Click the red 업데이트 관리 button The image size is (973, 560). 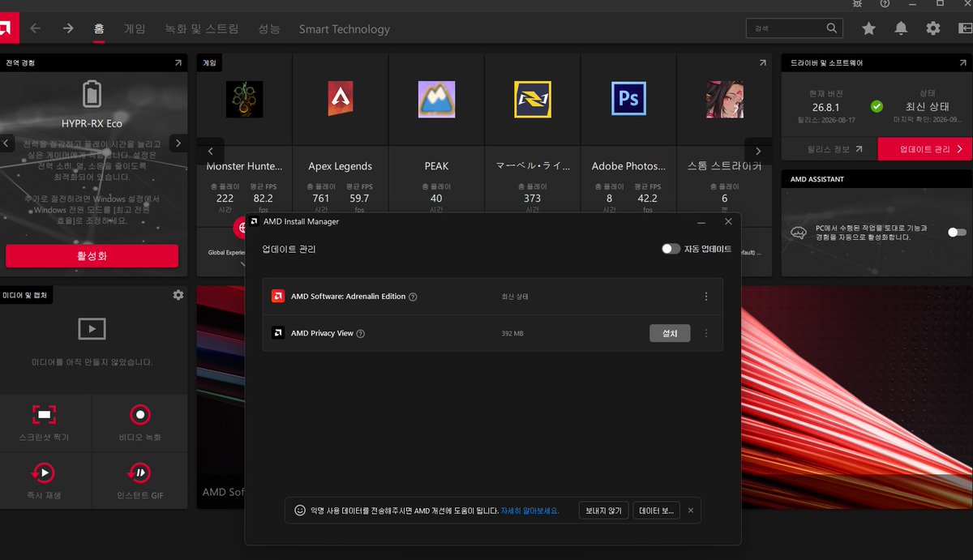925,149
